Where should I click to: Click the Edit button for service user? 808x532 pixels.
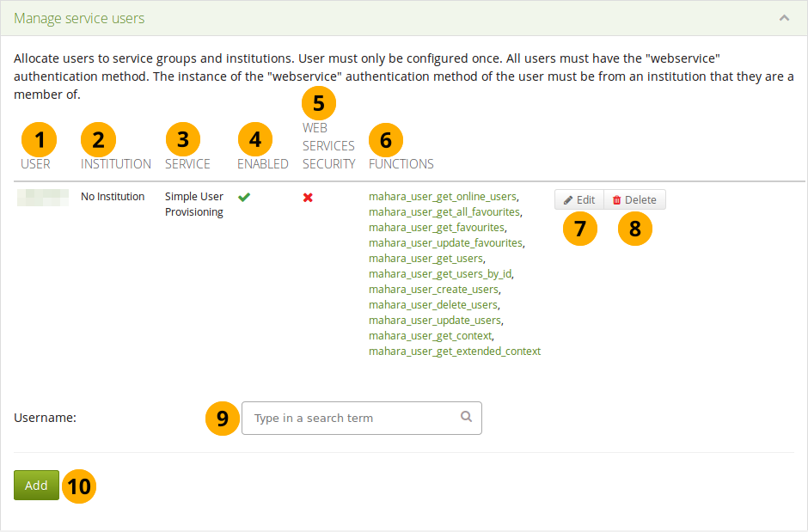pyautogui.click(x=578, y=199)
